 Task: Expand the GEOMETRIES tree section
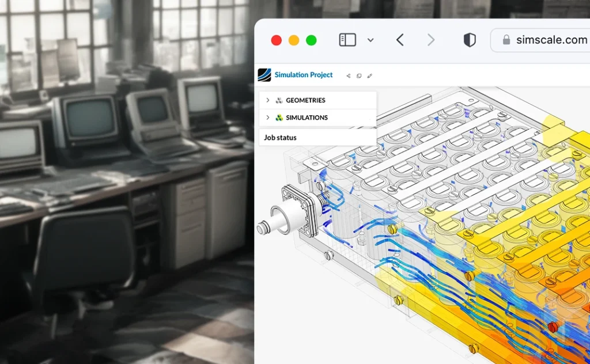click(x=267, y=100)
